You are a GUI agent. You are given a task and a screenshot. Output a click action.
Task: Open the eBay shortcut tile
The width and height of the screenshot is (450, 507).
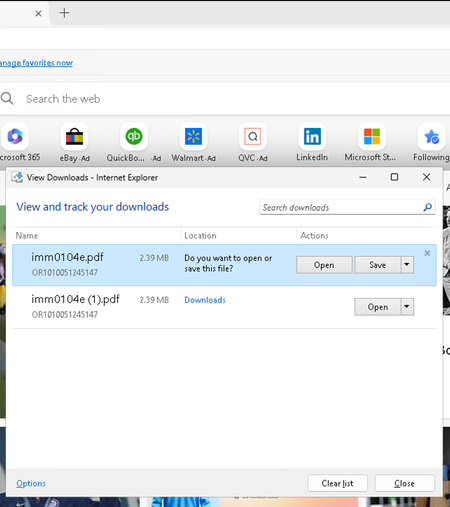[x=74, y=136]
